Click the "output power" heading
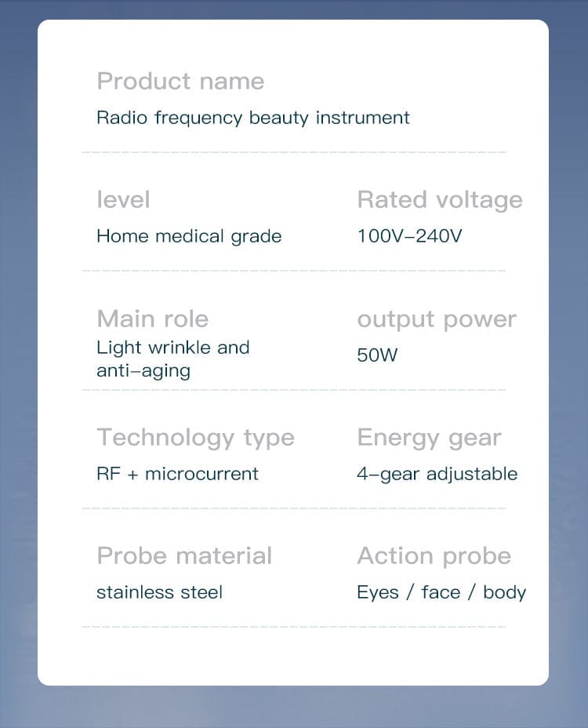The width and height of the screenshot is (588, 728). tap(436, 319)
